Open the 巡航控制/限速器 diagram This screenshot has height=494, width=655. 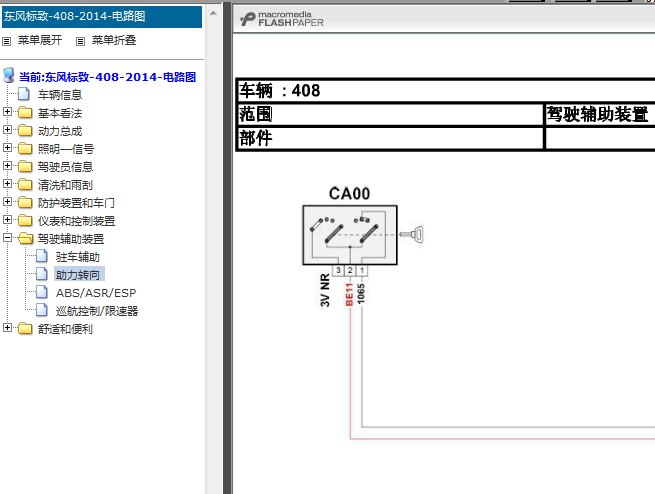96,311
